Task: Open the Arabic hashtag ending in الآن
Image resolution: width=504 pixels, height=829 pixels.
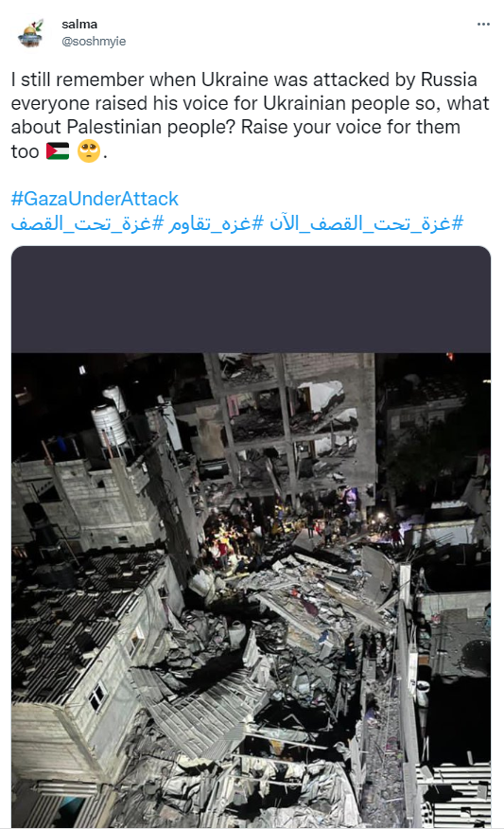Action: [367, 223]
